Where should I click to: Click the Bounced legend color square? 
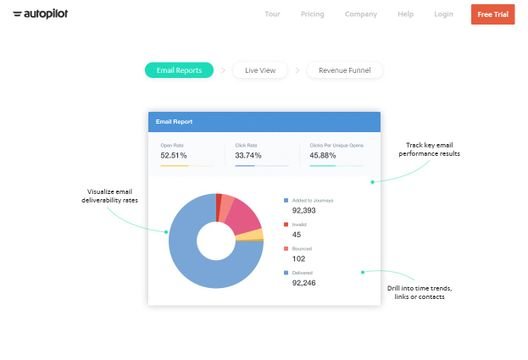[x=286, y=249]
